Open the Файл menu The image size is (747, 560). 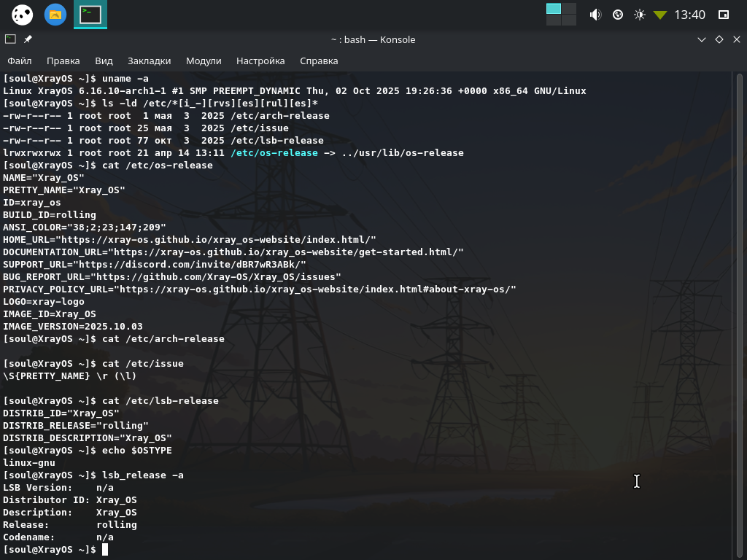tap(20, 61)
